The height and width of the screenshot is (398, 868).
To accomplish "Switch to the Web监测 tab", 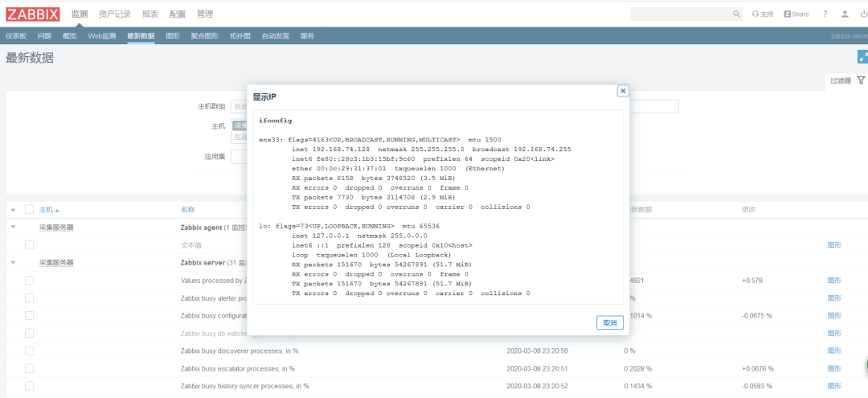I will click(102, 36).
